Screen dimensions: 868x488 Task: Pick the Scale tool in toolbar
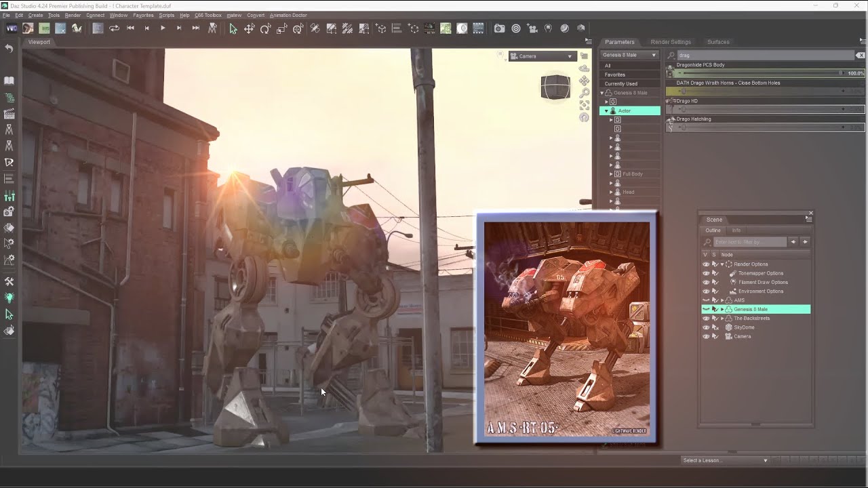(281, 28)
